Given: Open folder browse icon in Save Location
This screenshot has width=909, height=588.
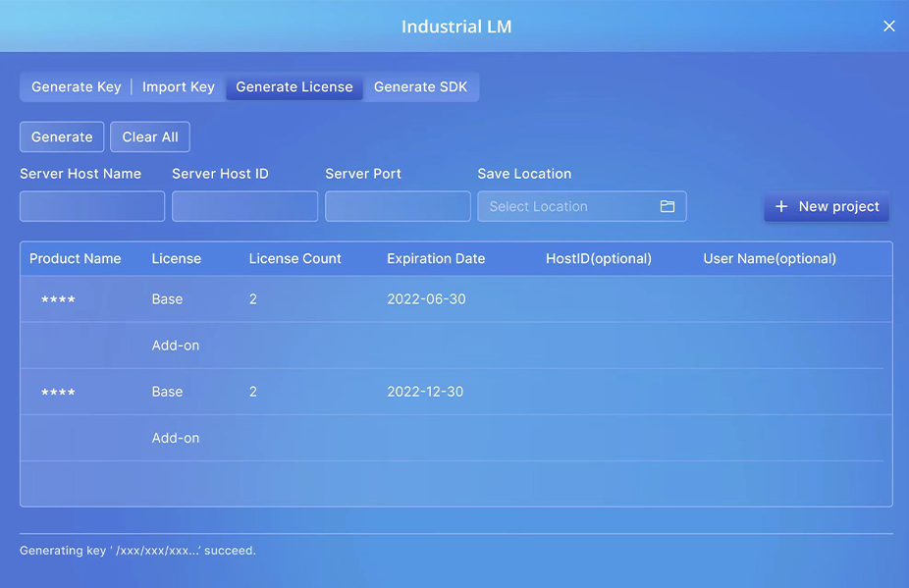Looking at the screenshot, I should 668,206.
